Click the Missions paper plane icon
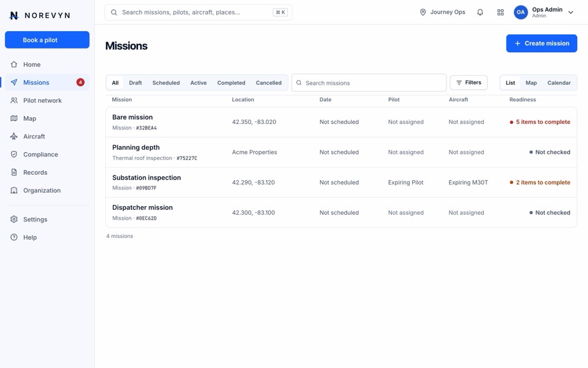Screen dimensions: 588x368 pyautogui.click(x=14, y=82)
